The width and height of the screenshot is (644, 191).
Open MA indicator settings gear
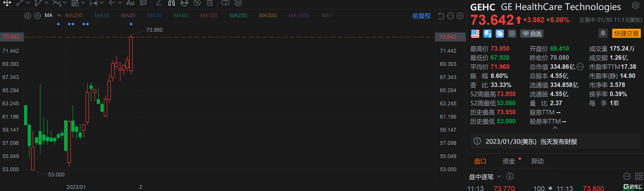point(27,16)
